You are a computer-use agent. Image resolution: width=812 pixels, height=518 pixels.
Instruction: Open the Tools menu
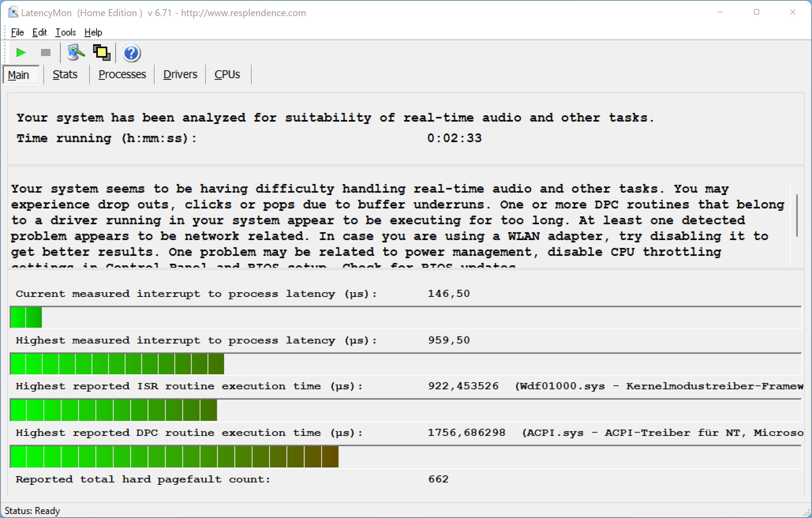pos(66,32)
